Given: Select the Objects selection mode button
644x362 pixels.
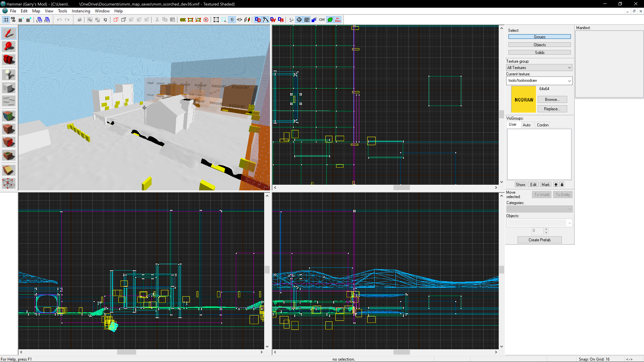Looking at the screenshot, I should tap(540, 45).
